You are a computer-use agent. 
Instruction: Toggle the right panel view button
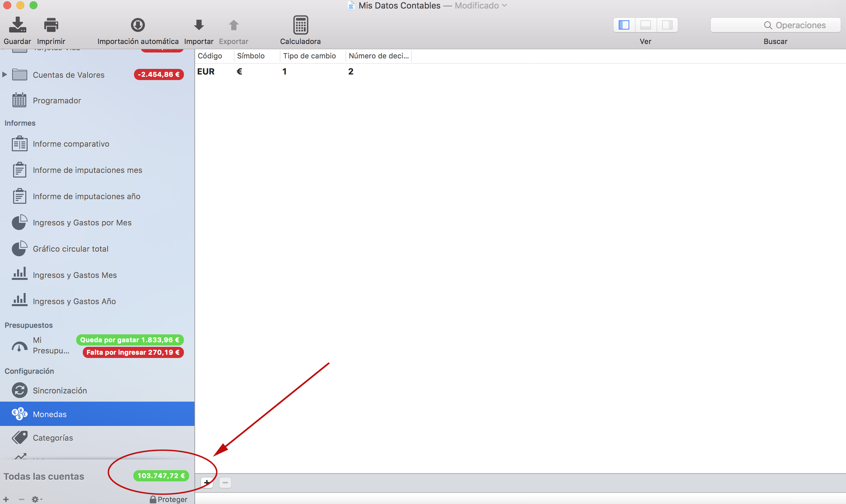(x=667, y=25)
